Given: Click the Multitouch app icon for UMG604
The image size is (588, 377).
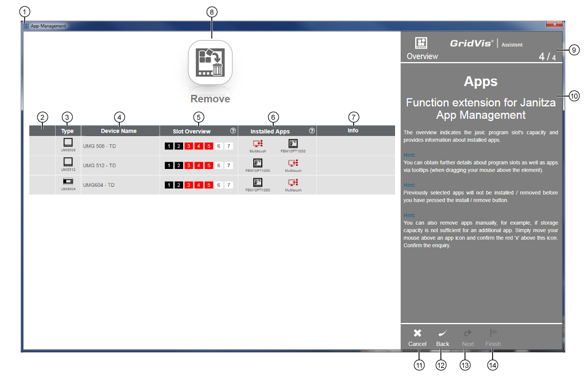Looking at the screenshot, I should coord(293,183).
